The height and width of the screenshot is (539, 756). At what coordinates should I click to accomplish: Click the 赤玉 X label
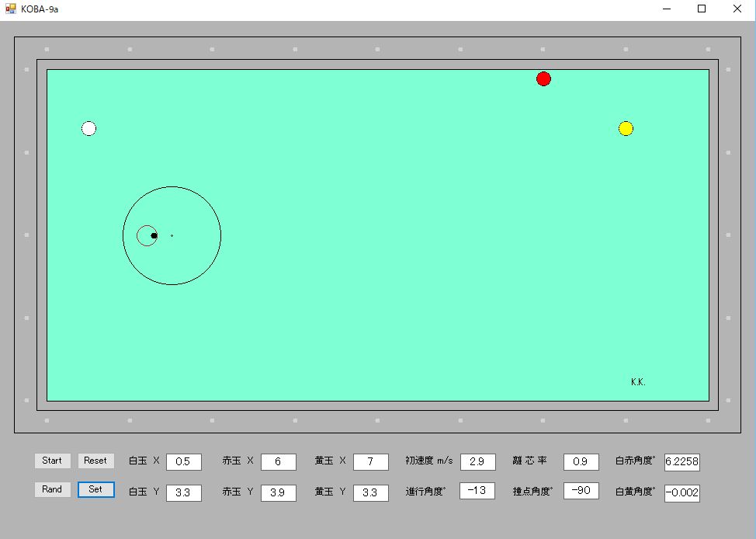(x=238, y=461)
